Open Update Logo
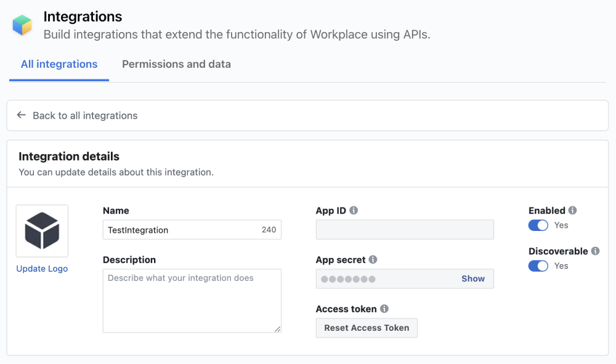Screen dimensions: 616x364 click(x=42, y=269)
